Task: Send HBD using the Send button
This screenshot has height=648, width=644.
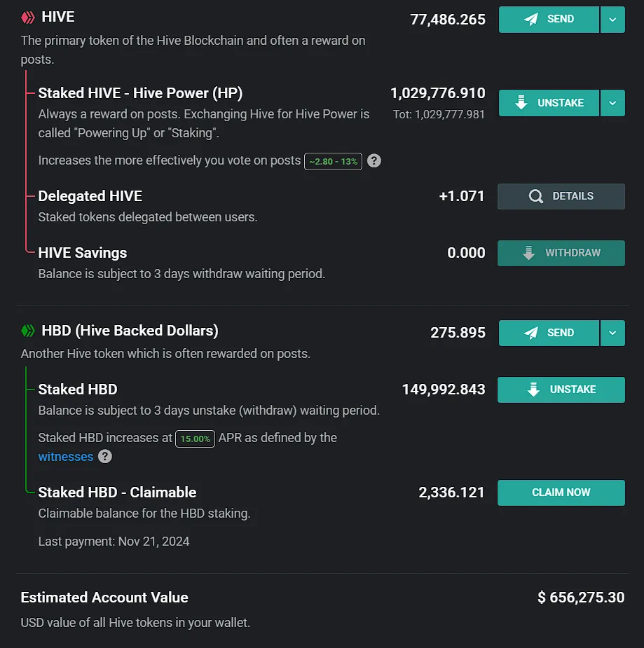Action: 549,333
